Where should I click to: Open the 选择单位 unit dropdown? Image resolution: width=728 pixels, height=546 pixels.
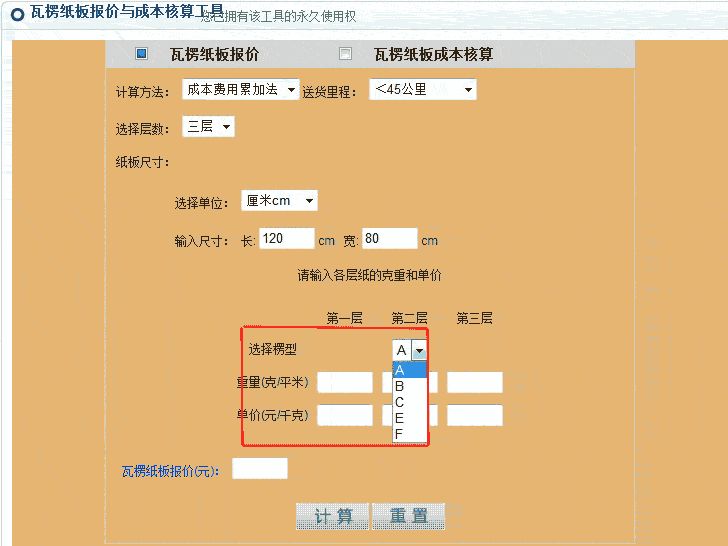279,201
